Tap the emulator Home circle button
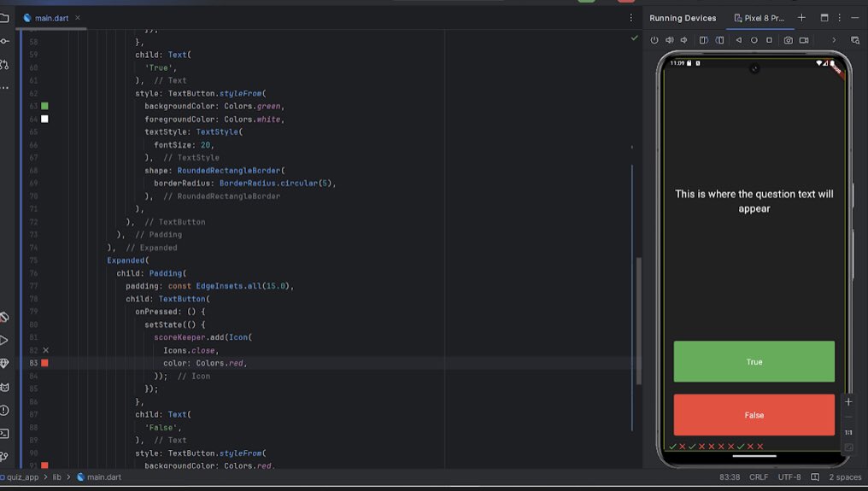 754,40
